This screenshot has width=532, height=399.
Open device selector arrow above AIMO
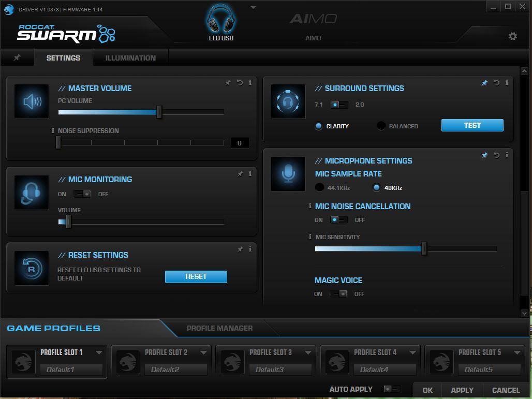253,8
